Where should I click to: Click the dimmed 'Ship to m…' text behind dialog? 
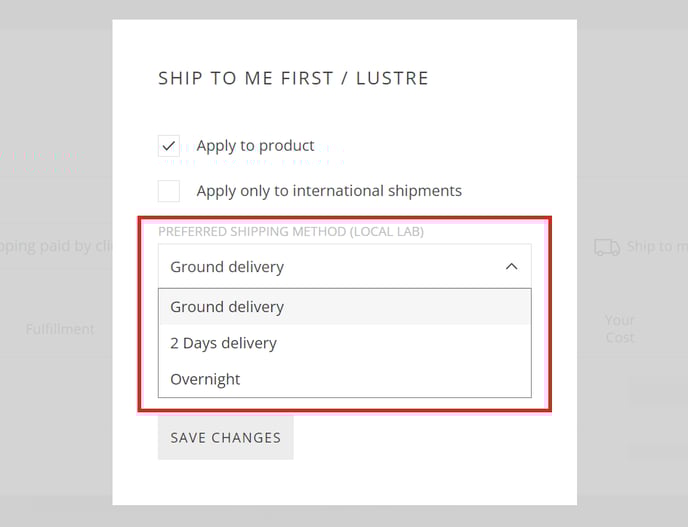[x=657, y=247]
